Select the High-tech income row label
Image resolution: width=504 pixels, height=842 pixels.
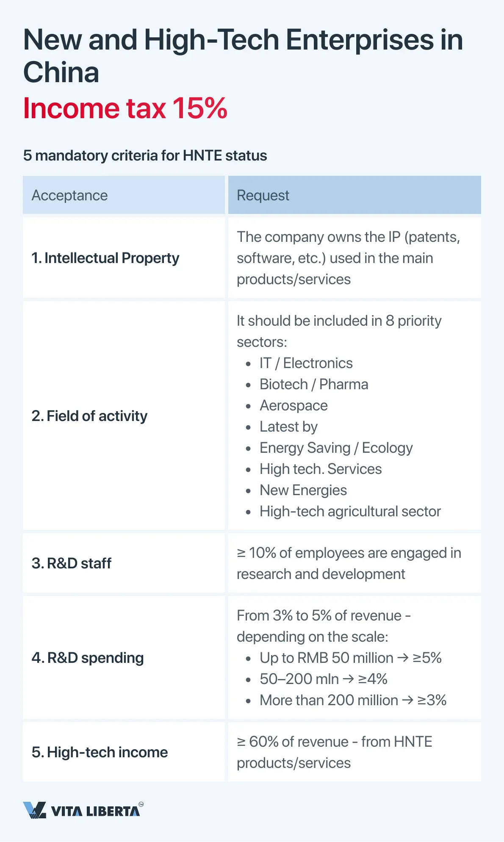click(100, 752)
